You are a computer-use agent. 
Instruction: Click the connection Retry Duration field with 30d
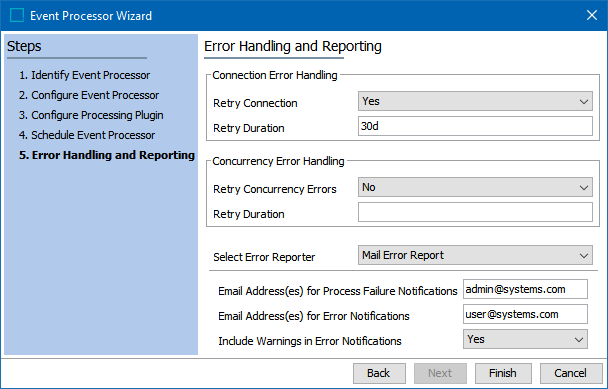475,126
